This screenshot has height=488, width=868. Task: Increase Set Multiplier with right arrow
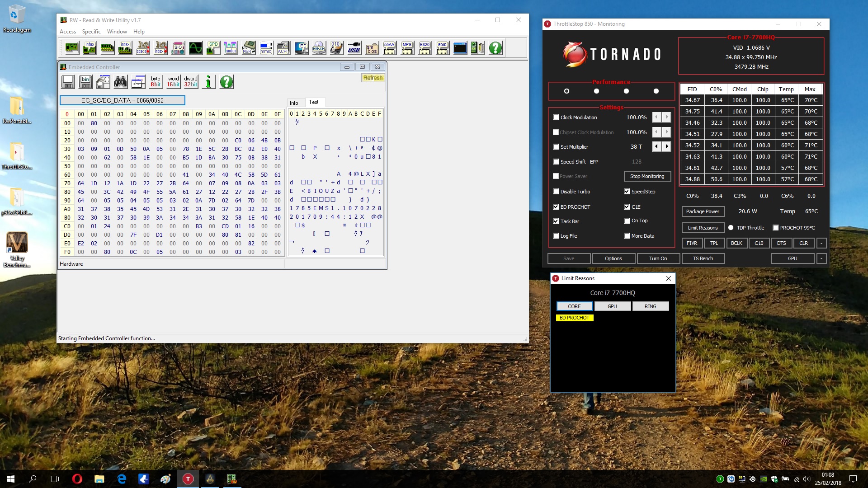point(667,146)
